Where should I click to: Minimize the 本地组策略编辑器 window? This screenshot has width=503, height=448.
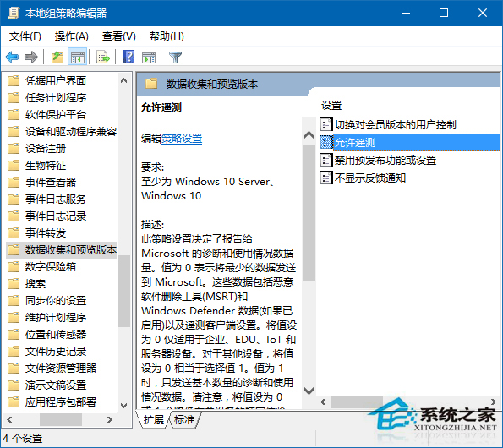tap(406, 13)
